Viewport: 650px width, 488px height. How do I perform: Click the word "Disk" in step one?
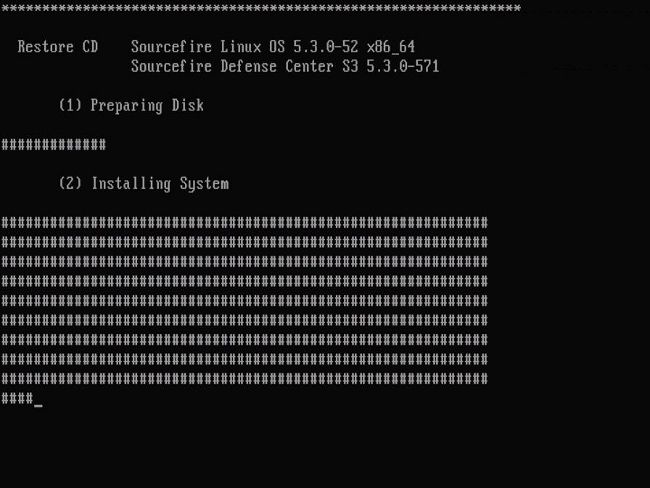[187, 105]
